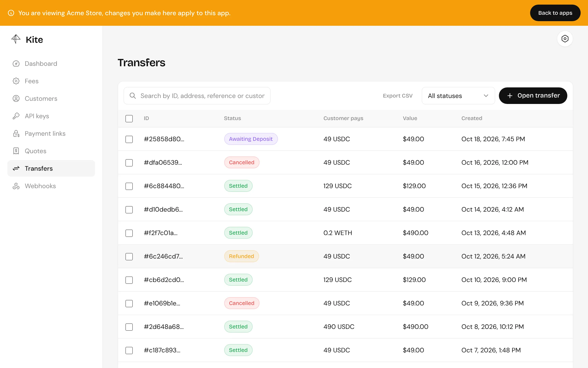The image size is (588, 368).
Task: Click the Transfers arrows icon
Action: [16, 168]
